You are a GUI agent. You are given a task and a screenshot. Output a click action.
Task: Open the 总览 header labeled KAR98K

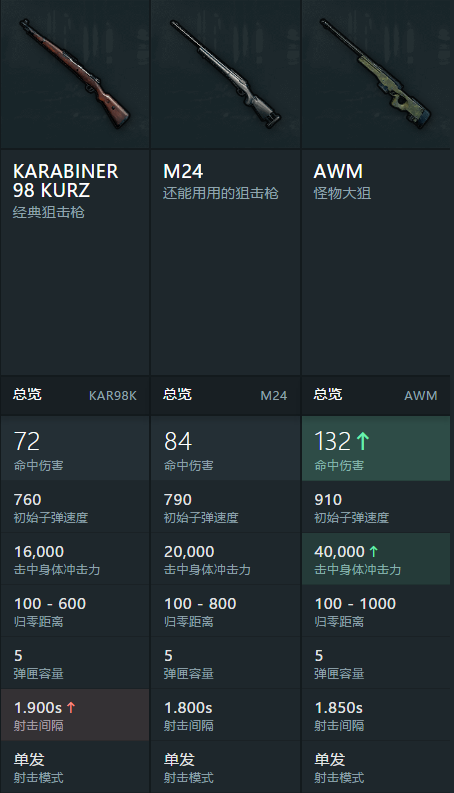(75, 395)
